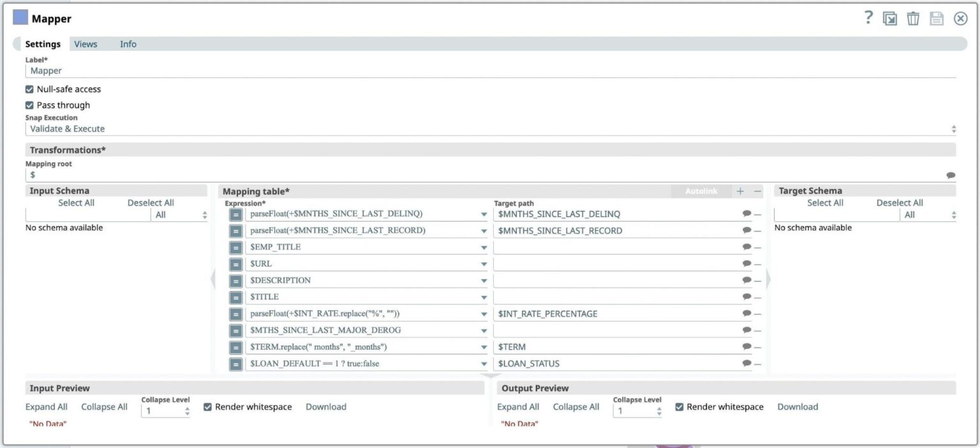Switch to the Views tab

point(85,44)
